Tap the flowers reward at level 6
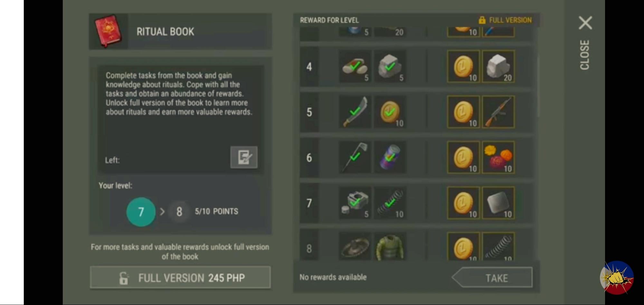 [498, 157]
